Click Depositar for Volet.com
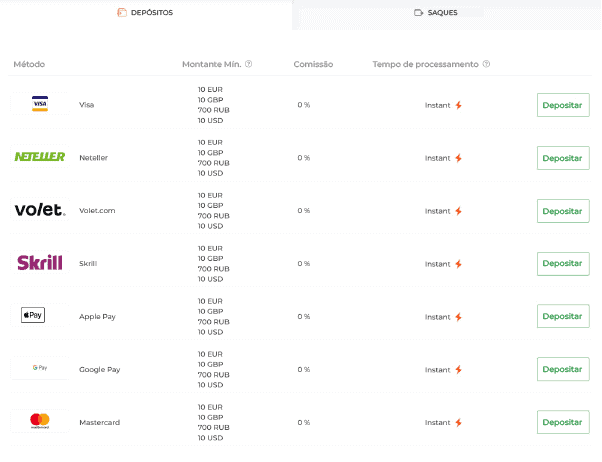Screen dimensions: 602x462 coord(562,211)
